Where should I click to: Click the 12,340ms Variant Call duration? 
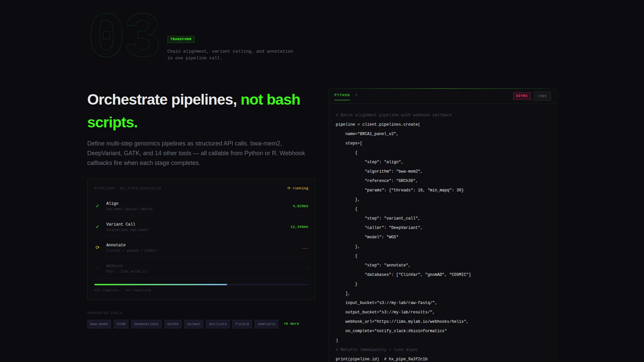tap(299, 227)
